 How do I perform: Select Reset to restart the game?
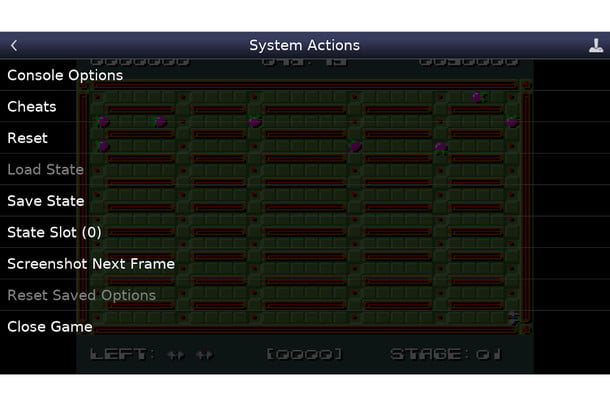point(305,138)
